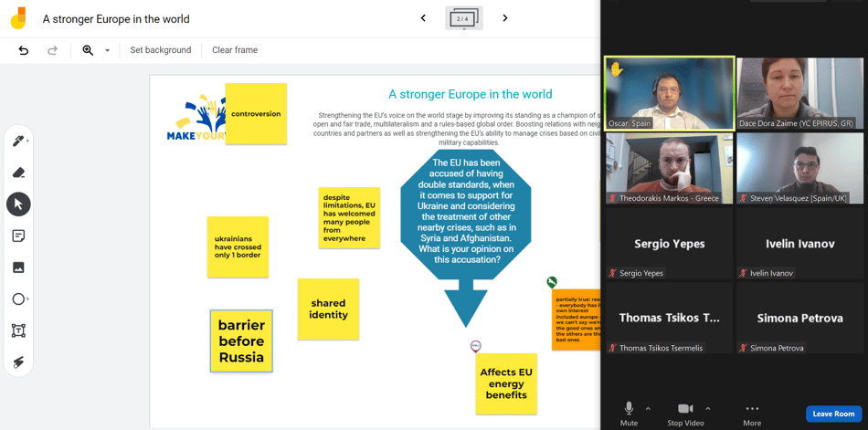
Task: Open the zoom level dropdown arrow
Action: click(x=108, y=50)
